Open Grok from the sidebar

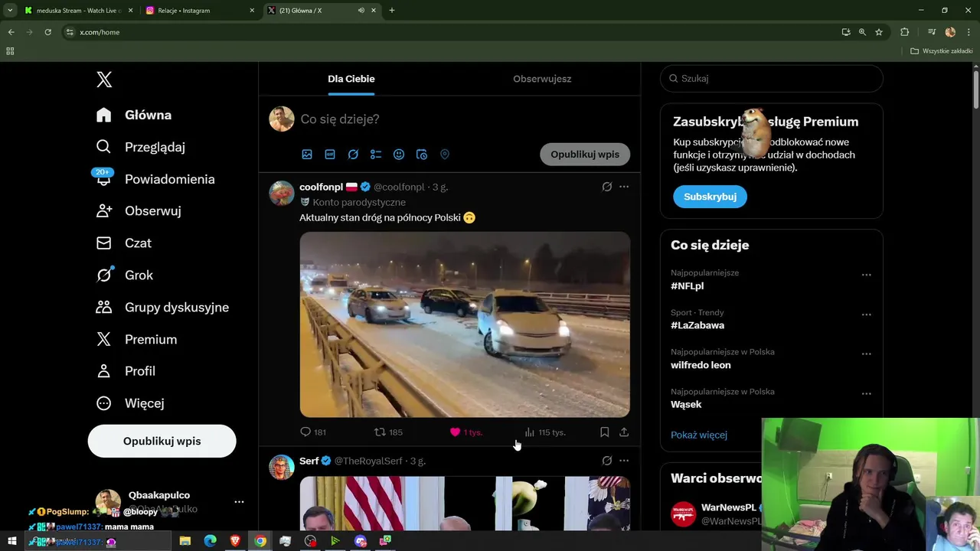125,275
